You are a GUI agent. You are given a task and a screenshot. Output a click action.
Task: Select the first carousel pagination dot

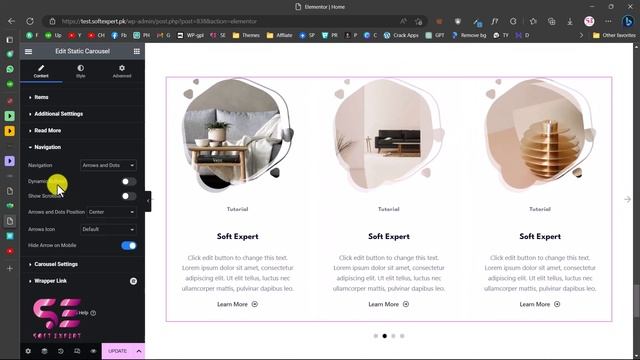tap(376, 336)
